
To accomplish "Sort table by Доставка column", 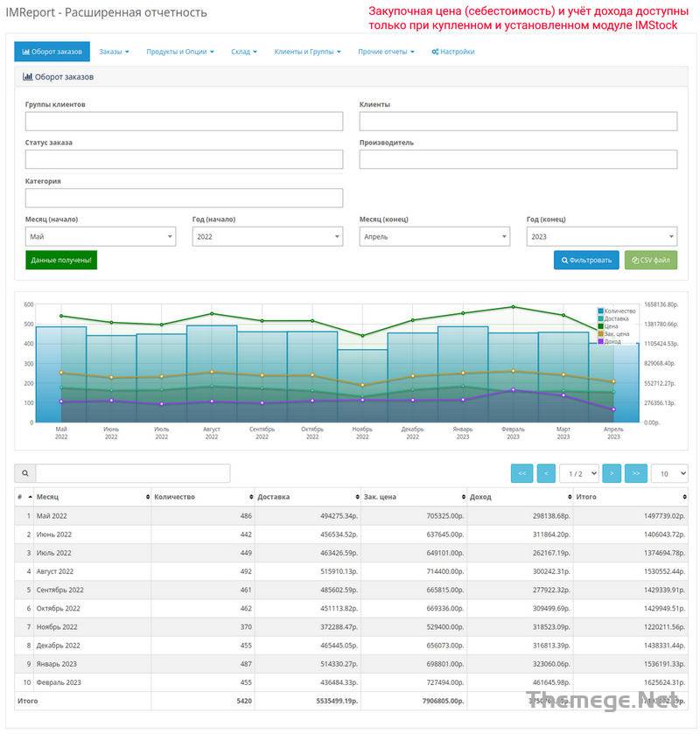I will [308, 497].
